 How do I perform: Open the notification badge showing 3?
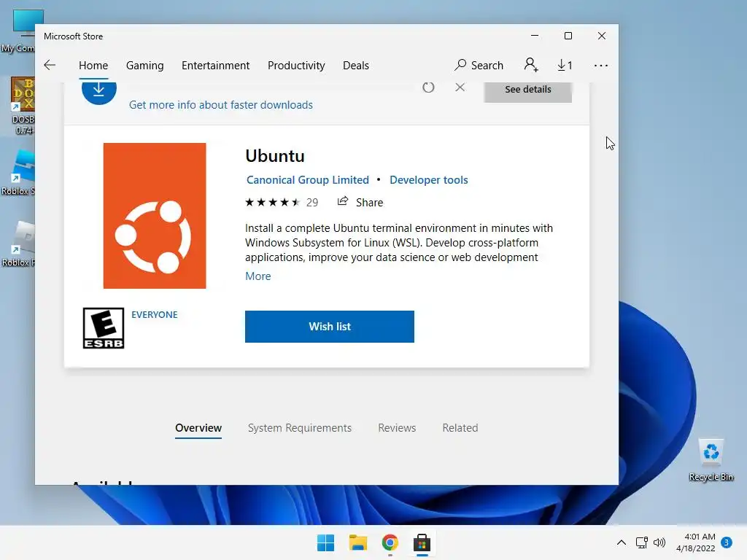pos(727,542)
